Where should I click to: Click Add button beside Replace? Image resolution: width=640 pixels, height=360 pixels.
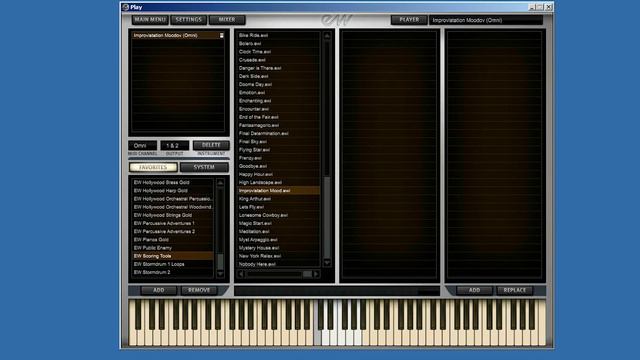pos(474,290)
